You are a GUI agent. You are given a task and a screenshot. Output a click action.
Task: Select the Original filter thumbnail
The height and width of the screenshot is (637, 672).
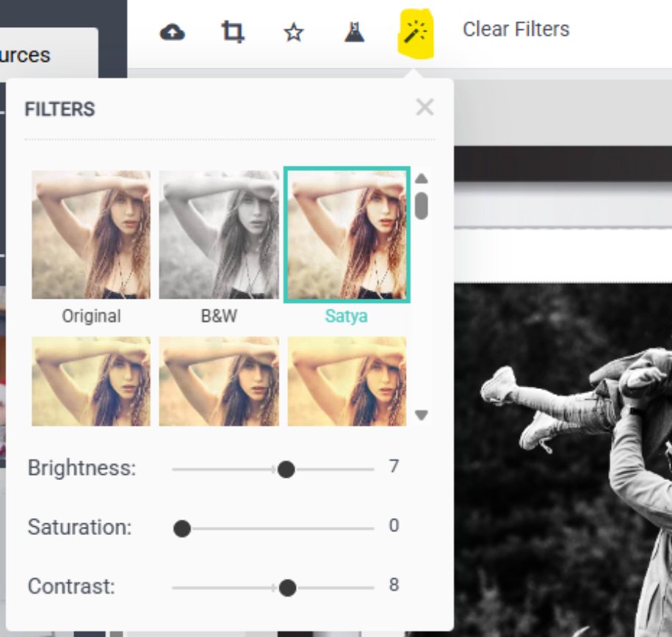click(x=91, y=235)
